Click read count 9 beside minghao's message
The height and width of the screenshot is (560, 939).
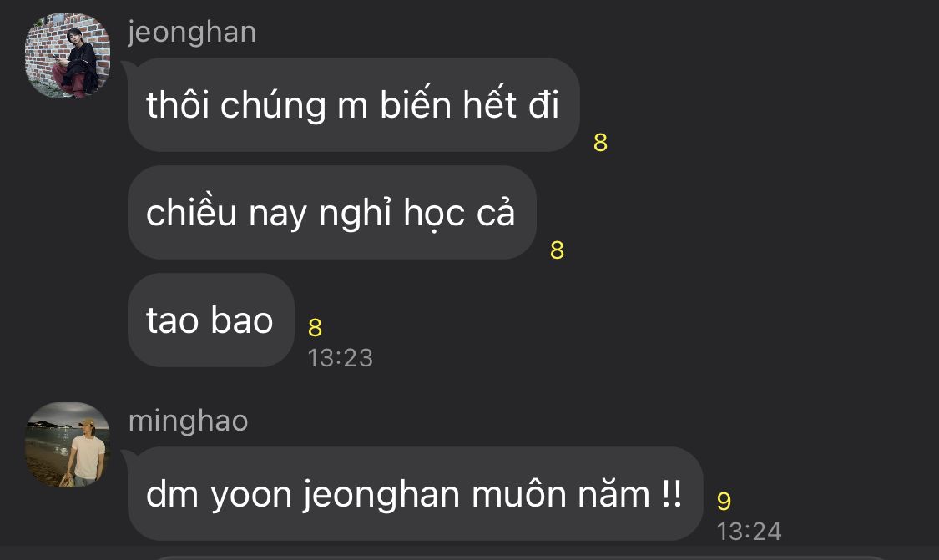click(x=724, y=502)
